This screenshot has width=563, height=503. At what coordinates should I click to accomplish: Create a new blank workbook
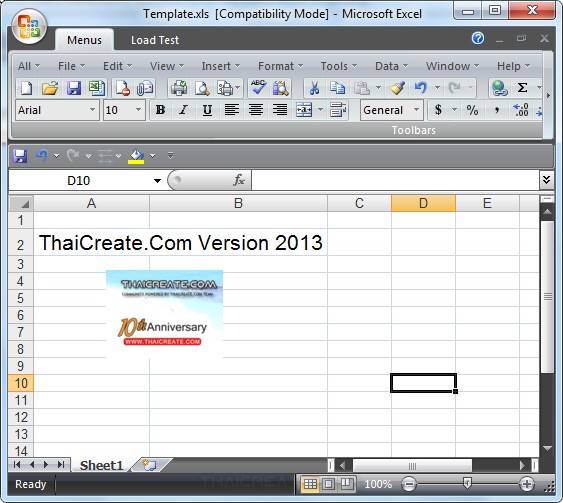tap(27, 88)
